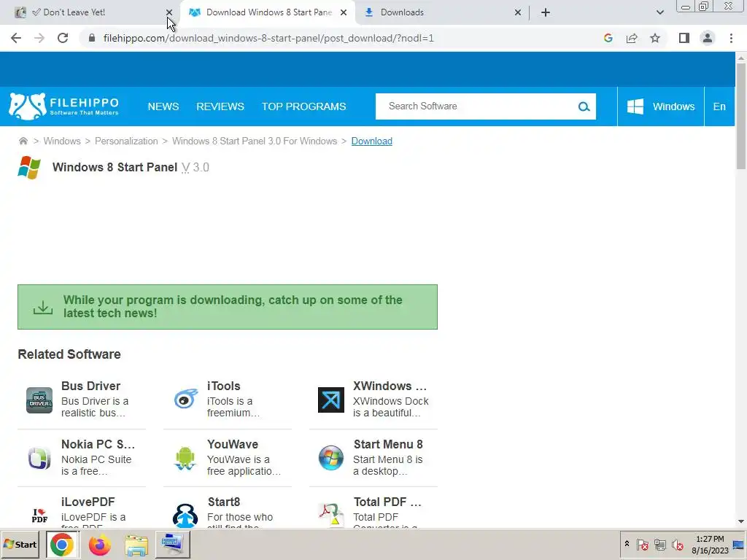Screen dimensions: 747x560
Task: Open the YouWave title link
Action: coord(233,444)
